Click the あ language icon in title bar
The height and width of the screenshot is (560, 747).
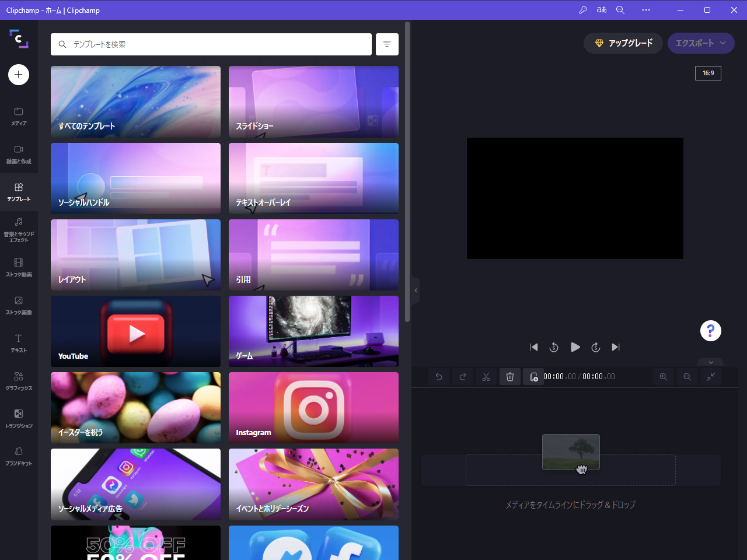click(602, 10)
